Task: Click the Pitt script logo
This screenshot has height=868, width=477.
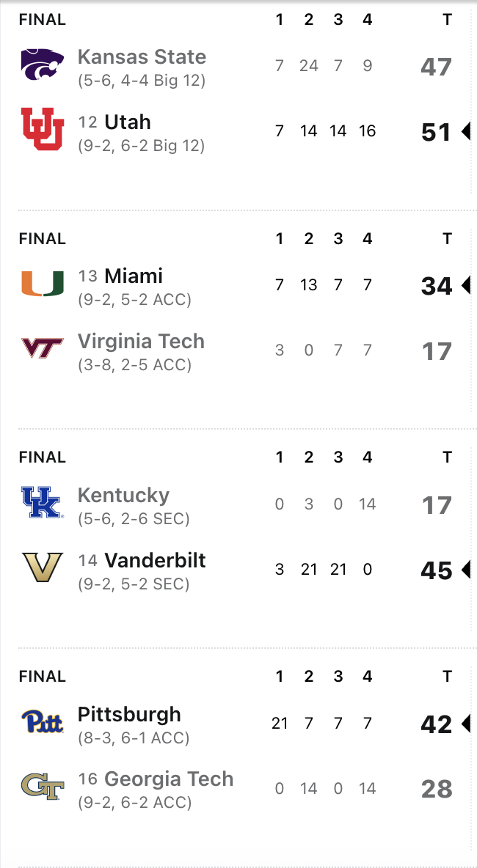Action: coord(42,722)
